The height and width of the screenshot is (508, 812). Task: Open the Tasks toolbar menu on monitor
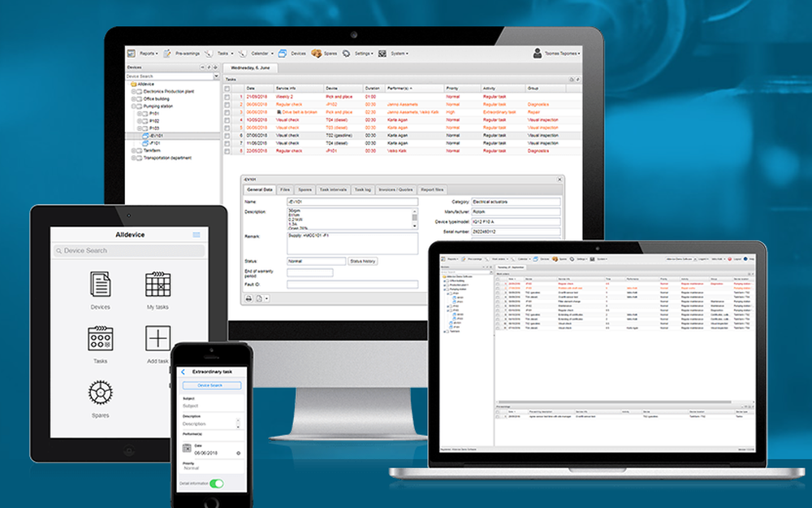click(x=225, y=54)
